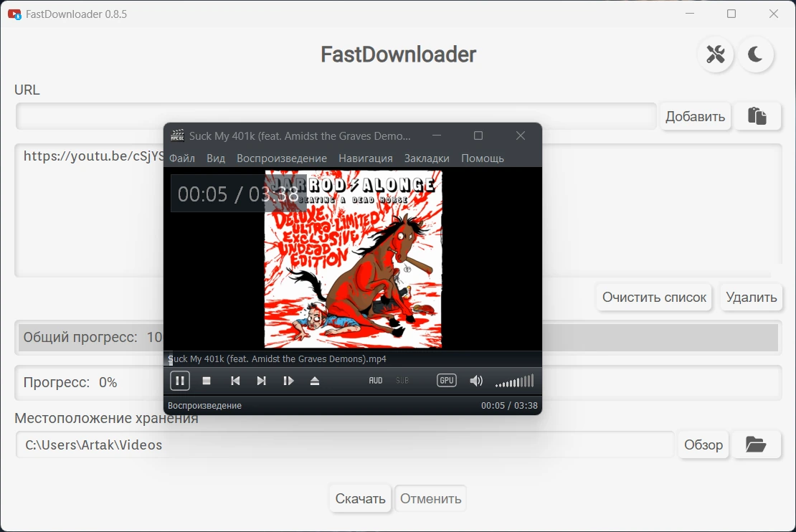
Task: Click the Удалить button
Action: [751, 297]
